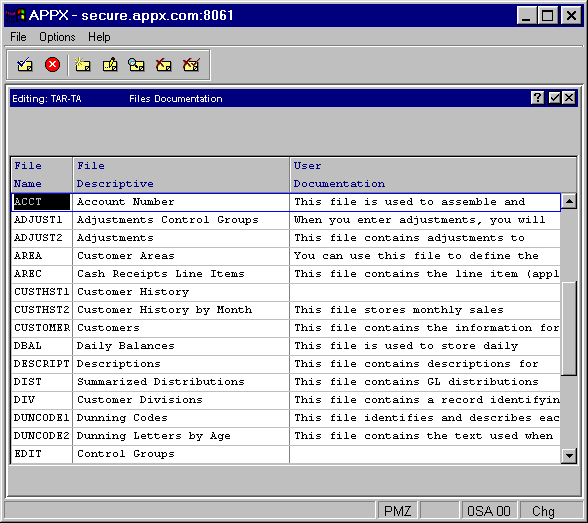Click the red cancel X toolbar icon
Image resolution: width=588 pixels, height=523 pixels.
point(52,65)
